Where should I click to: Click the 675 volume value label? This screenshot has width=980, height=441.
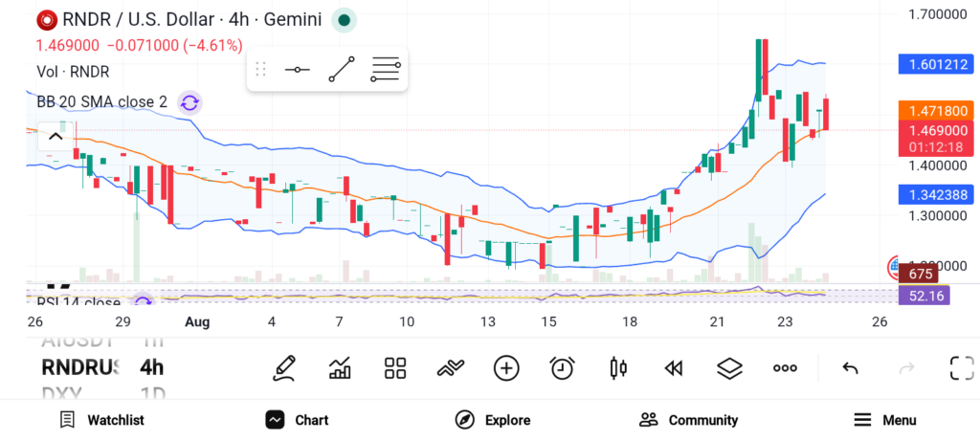click(x=920, y=275)
